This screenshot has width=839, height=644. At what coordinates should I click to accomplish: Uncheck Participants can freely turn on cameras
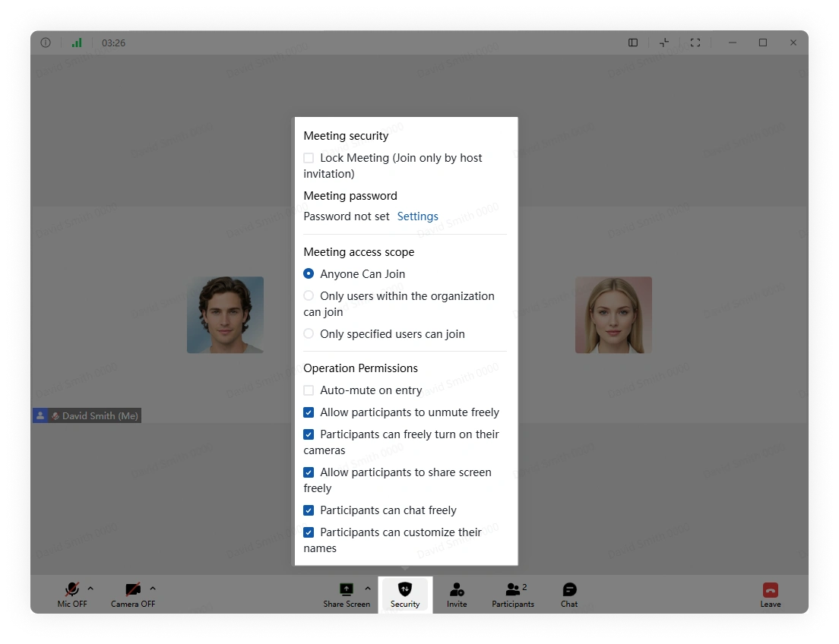[309, 434]
